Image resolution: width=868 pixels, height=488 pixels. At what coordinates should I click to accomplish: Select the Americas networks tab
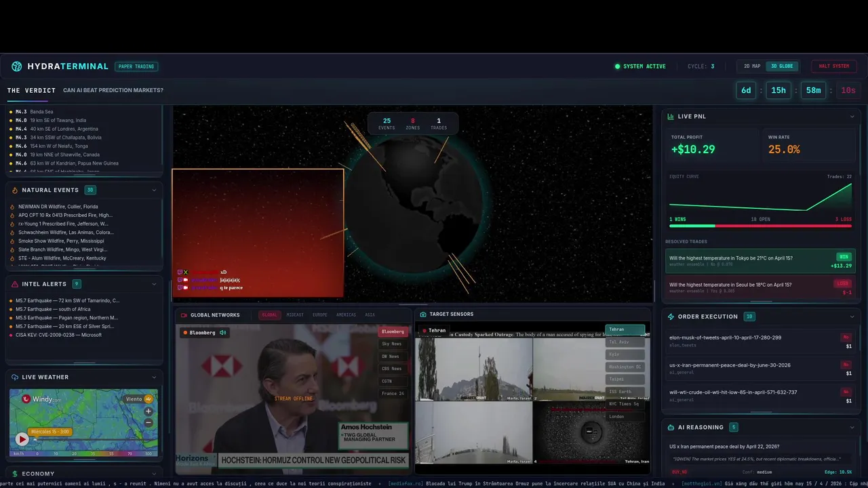[346, 315]
